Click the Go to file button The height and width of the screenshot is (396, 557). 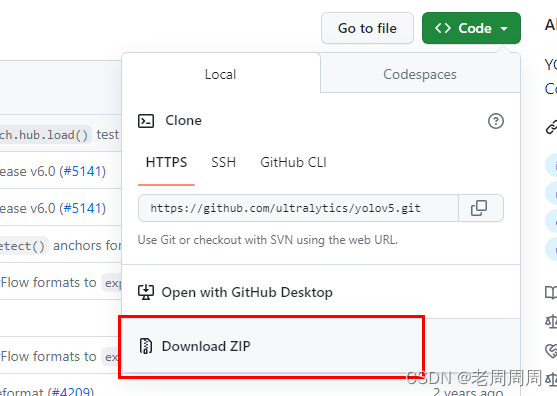click(367, 28)
